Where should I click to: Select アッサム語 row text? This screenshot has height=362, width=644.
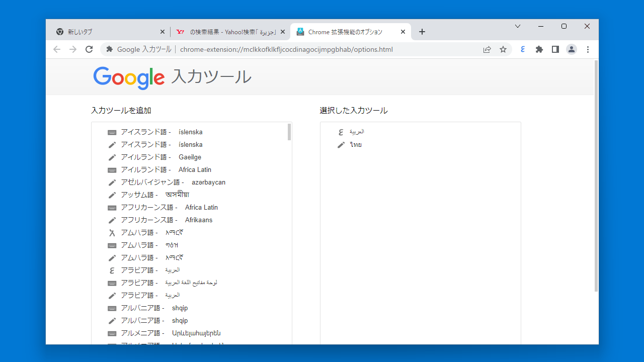click(155, 195)
